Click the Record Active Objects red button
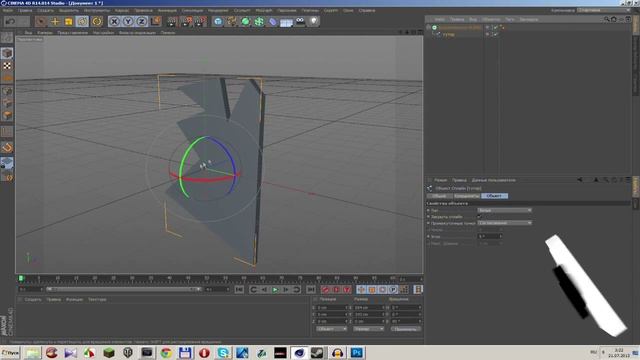The image size is (640, 360). click(x=325, y=289)
